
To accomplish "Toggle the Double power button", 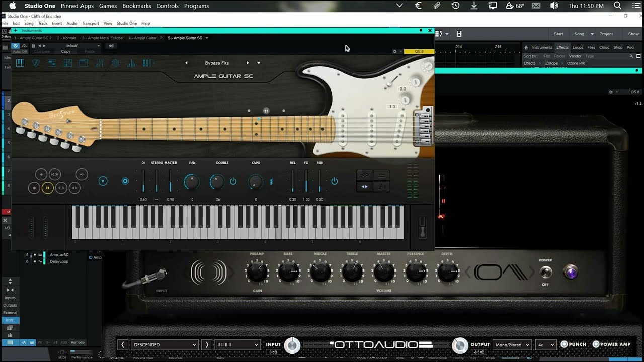I will click(x=233, y=181).
